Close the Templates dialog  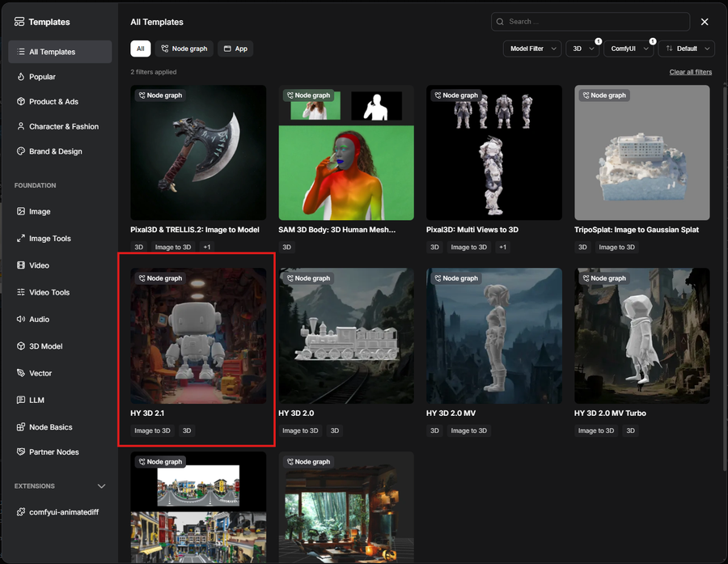pyautogui.click(x=705, y=22)
